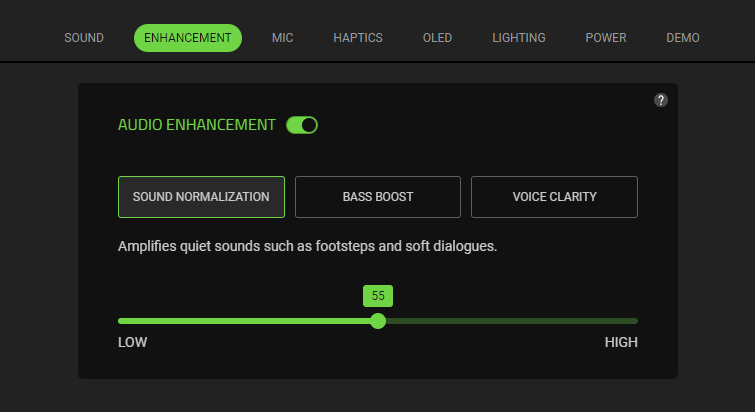Switch to the SOUND tab

[84, 38]
